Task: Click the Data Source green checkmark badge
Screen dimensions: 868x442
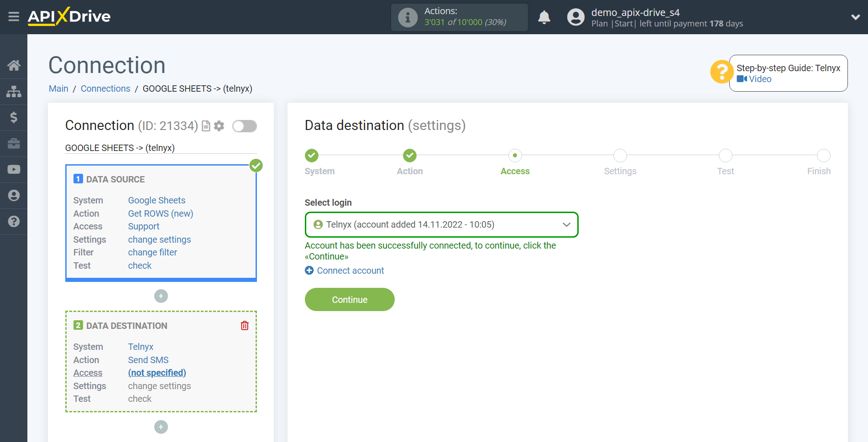Action: 256,166
